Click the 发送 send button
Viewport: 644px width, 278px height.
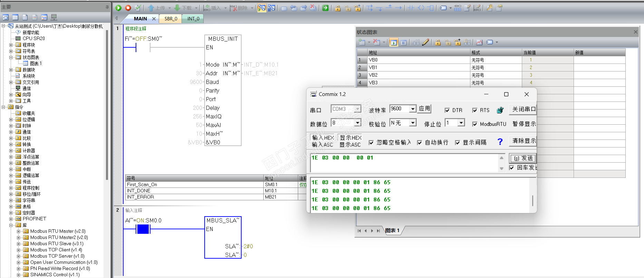click(523, 158)
